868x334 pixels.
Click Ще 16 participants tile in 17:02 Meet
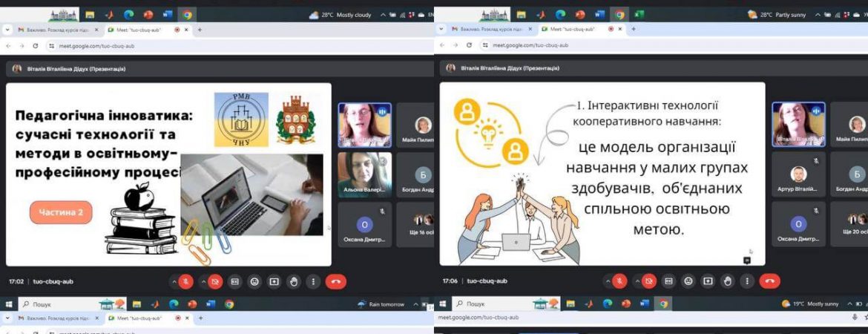pyautogui.click(x=415, y=223)
